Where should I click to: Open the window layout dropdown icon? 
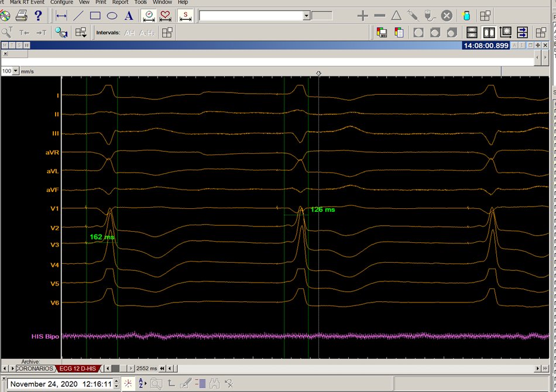pos(81,33)
